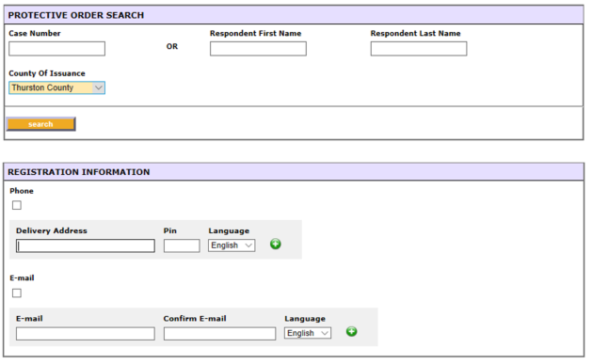Viewport: 592px width, 364px height.
Task: Place the cursor in the Delivery Address field
Action: 86,245
